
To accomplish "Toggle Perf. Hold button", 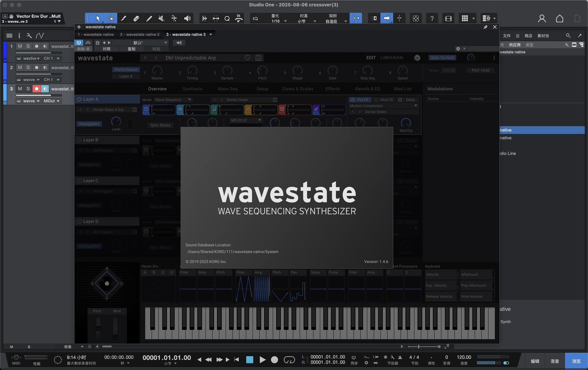I will coord(480,70).
